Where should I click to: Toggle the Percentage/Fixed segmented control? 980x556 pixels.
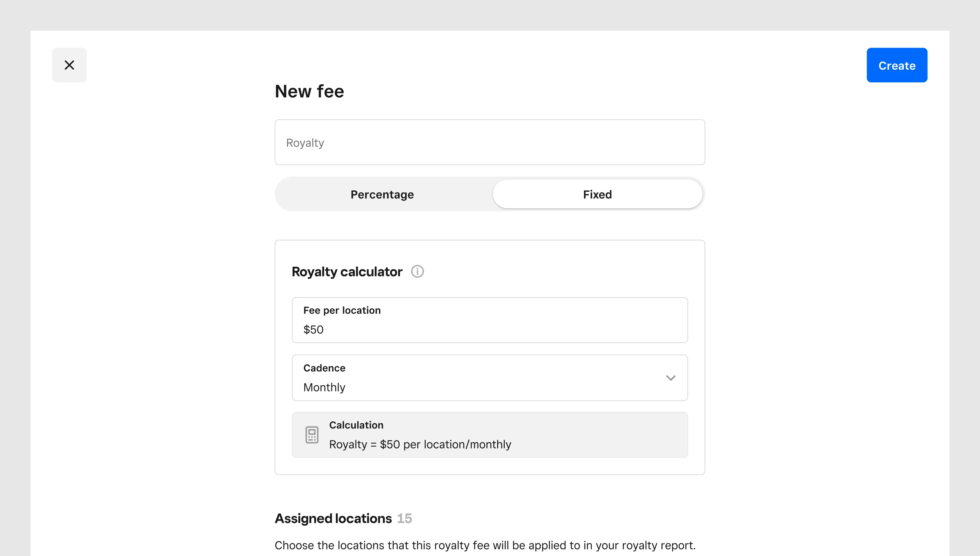489,194
